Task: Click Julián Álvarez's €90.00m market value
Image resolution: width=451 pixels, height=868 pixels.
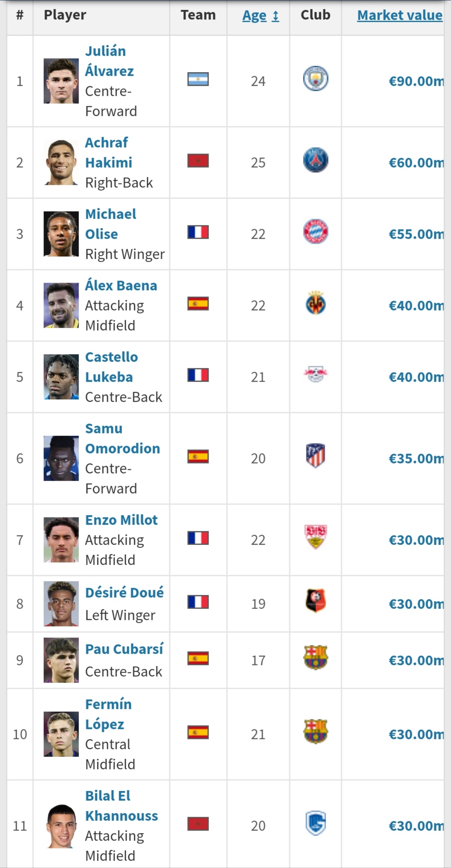Action: (416, 81)
